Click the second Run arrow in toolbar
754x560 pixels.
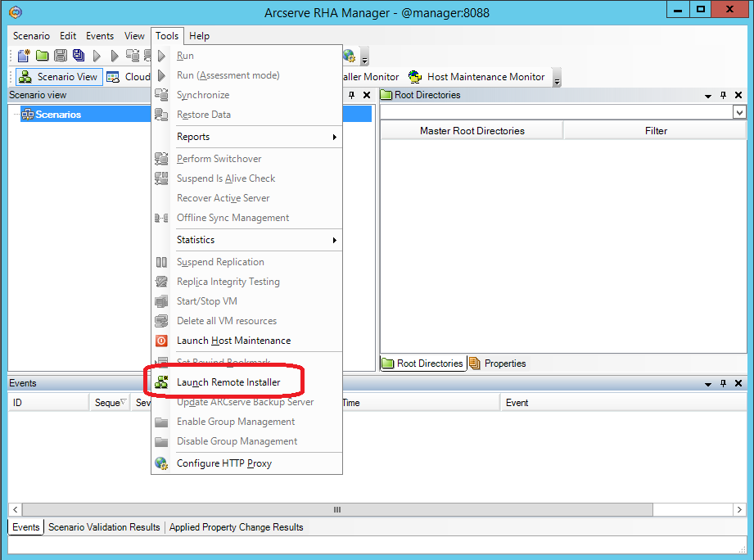click(x=115, y=56)
